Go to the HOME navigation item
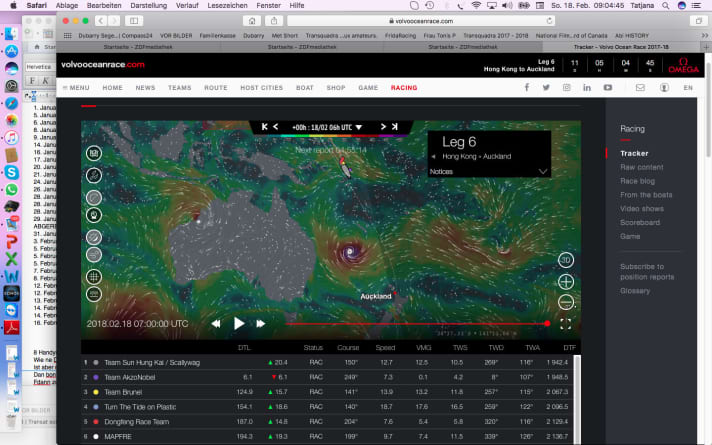This screenshot has height=445, width=712. pos(113,88)
